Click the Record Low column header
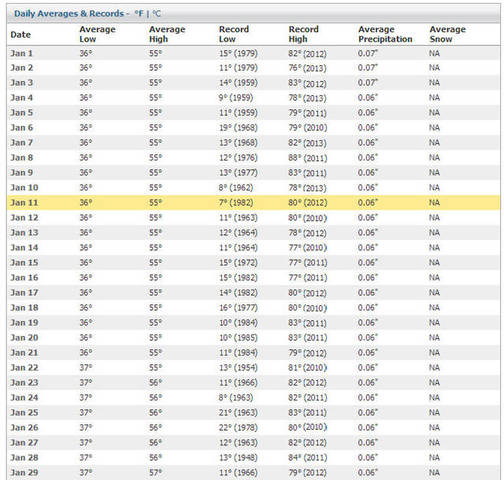Screen dimensions: 504x480 tap(234, 34)
